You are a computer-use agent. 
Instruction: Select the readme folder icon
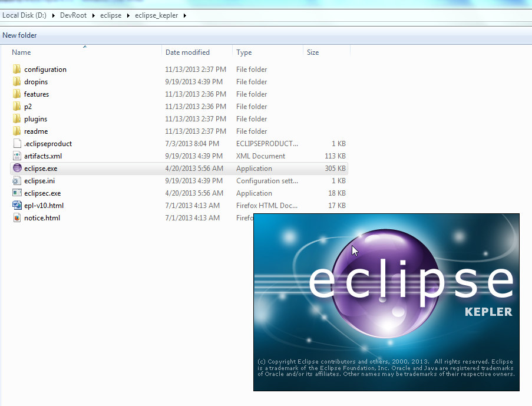(17, 131)
